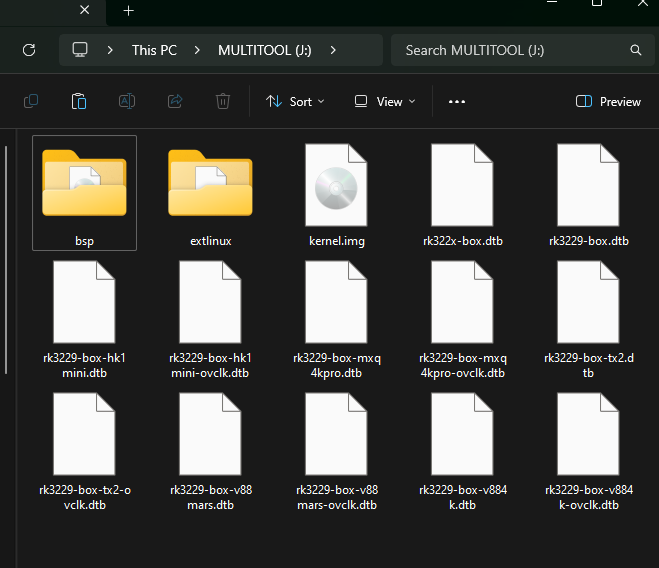Expand chevron after MULTITOOL (J:)
Screen dimensions: 659x568
333,50
